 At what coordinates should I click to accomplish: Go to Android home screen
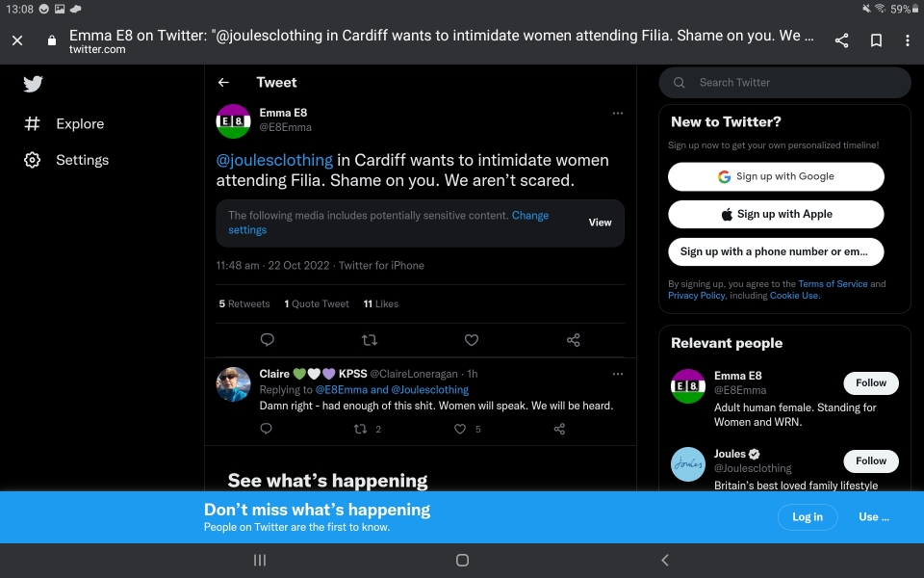463,561
